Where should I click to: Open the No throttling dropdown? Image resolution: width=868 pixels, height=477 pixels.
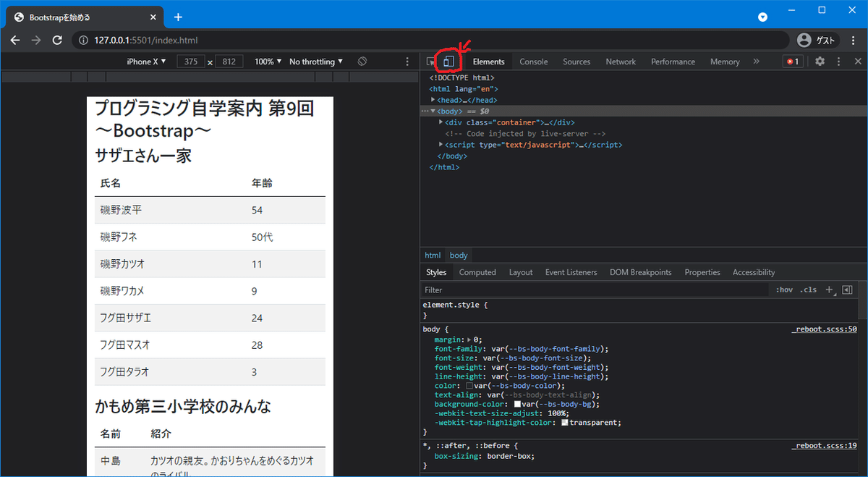[x=316, y=62]
